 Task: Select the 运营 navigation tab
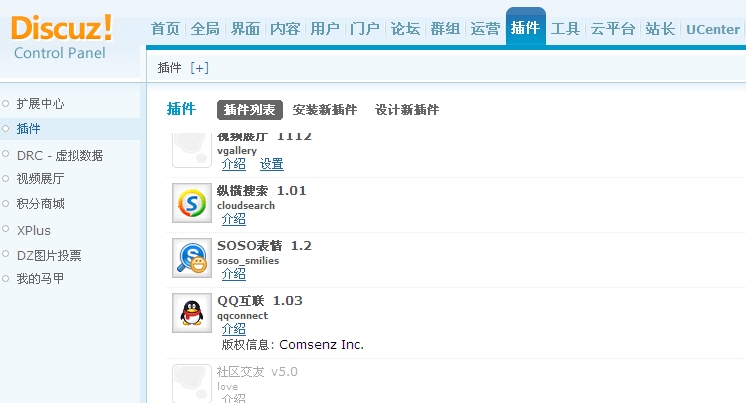(485, 29)
